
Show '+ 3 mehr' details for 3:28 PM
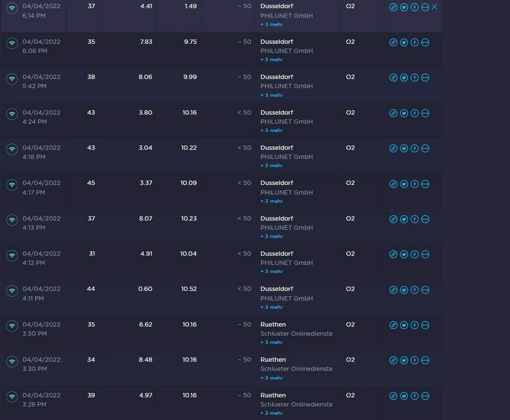click(272, 413)
